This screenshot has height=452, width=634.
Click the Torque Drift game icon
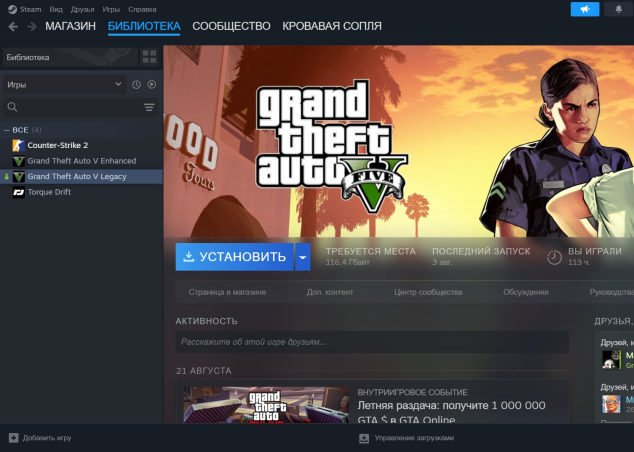tap(19, 192)
